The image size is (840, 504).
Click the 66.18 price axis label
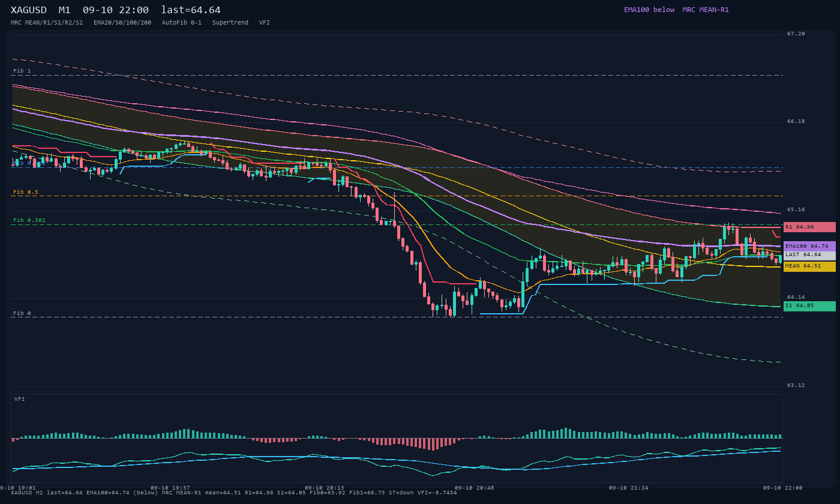click(796, 121)
